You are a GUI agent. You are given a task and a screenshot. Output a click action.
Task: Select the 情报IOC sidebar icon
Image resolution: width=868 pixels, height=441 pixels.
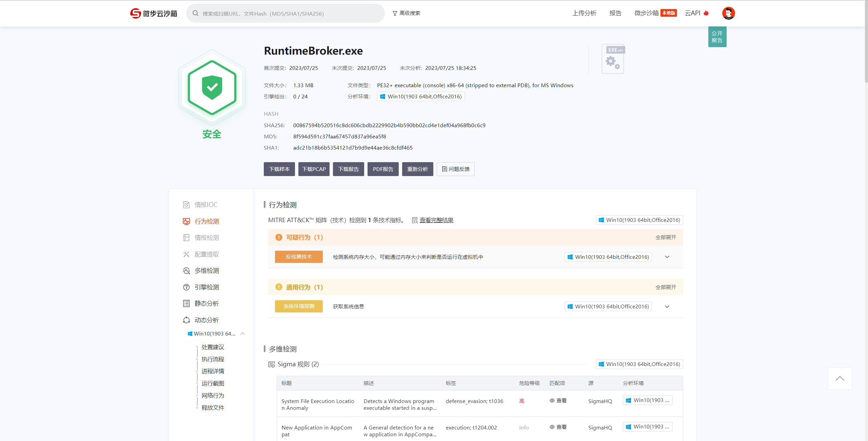click(186, 205)
